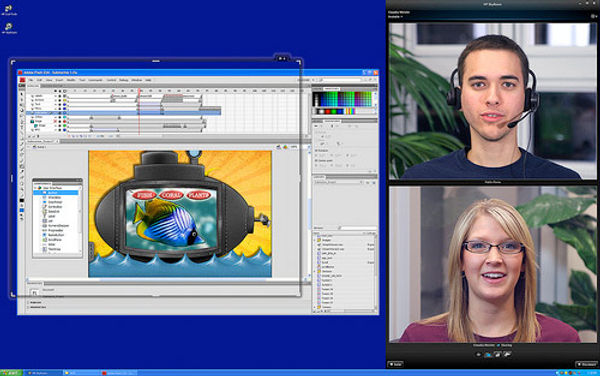Image resolution: width=600 pixels, height=376 pixels.
Task: Open the status dropdown under the SkyRoom user name
Action: 395,17
